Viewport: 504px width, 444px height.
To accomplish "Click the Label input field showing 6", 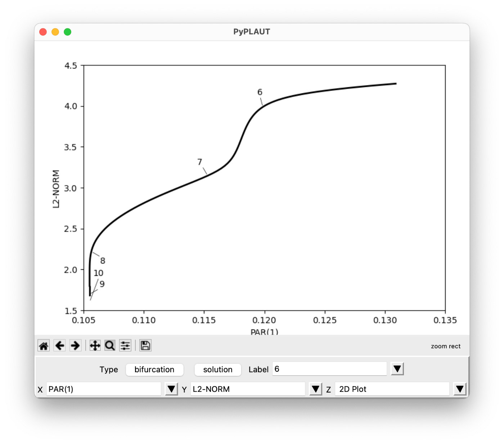I will coord(329,369).
